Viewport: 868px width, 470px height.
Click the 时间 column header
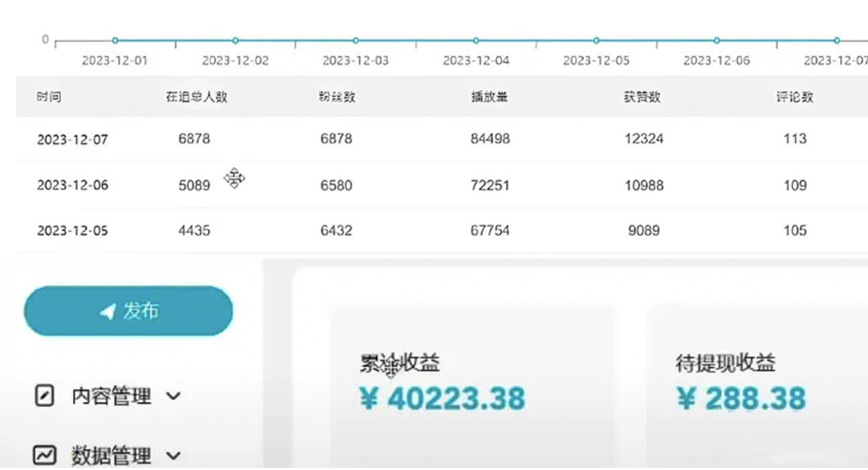[49, 97]
